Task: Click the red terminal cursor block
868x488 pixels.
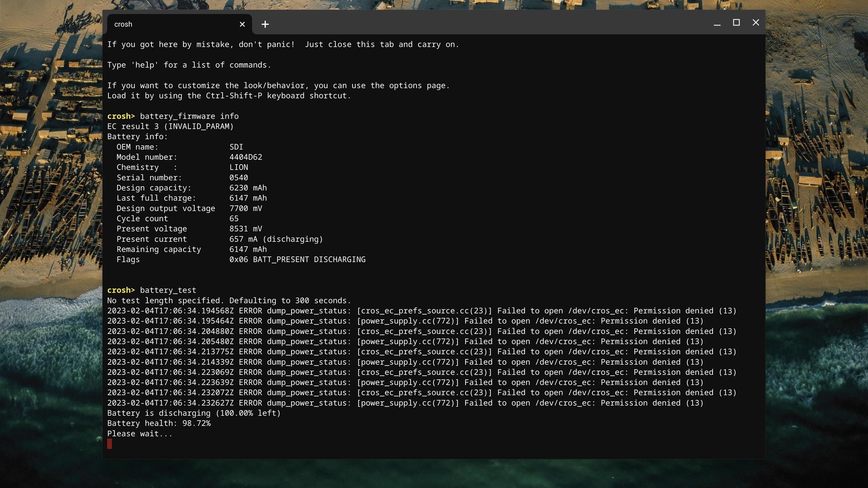Action: pyautogui.click(x=109, y=444)
